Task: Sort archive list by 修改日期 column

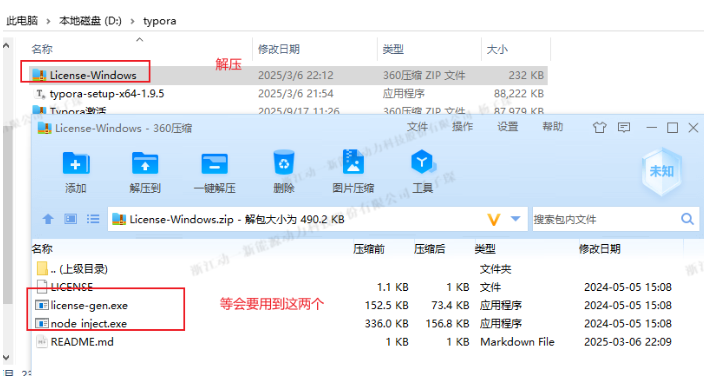Action: click(599, 249)
